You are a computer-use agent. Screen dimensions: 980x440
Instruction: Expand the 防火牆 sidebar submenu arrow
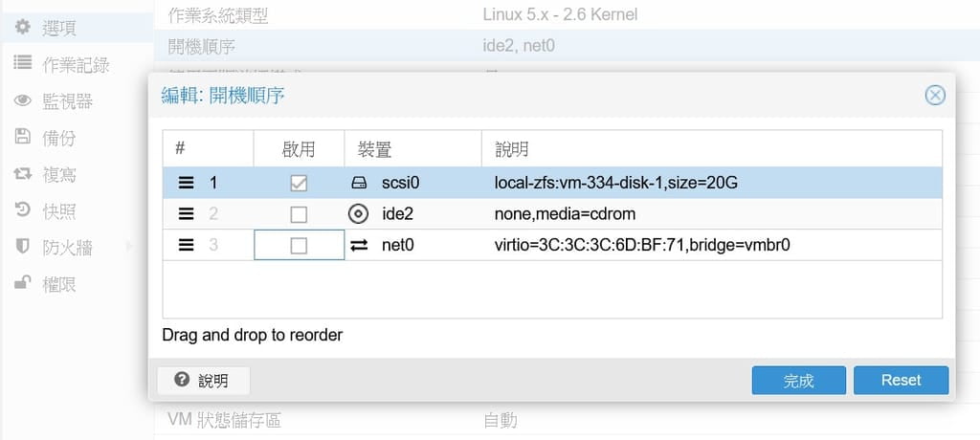click(129, 248)
